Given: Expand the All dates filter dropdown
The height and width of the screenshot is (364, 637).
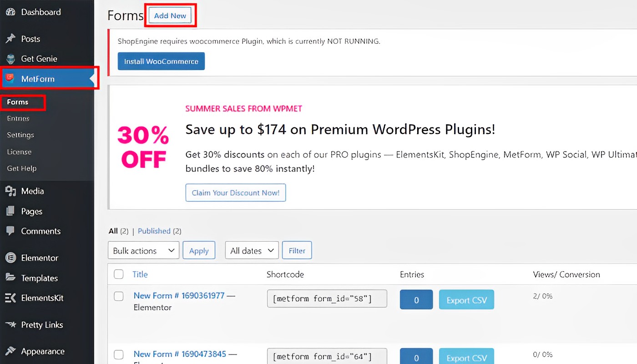Looking at the screenshot, I should click(x=252, y=251).
